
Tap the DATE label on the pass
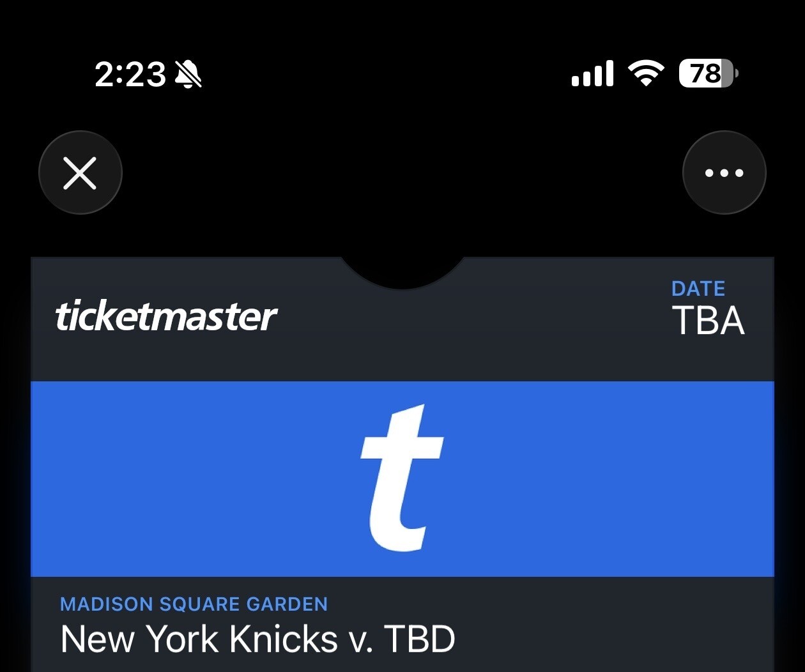click(698, 289)
